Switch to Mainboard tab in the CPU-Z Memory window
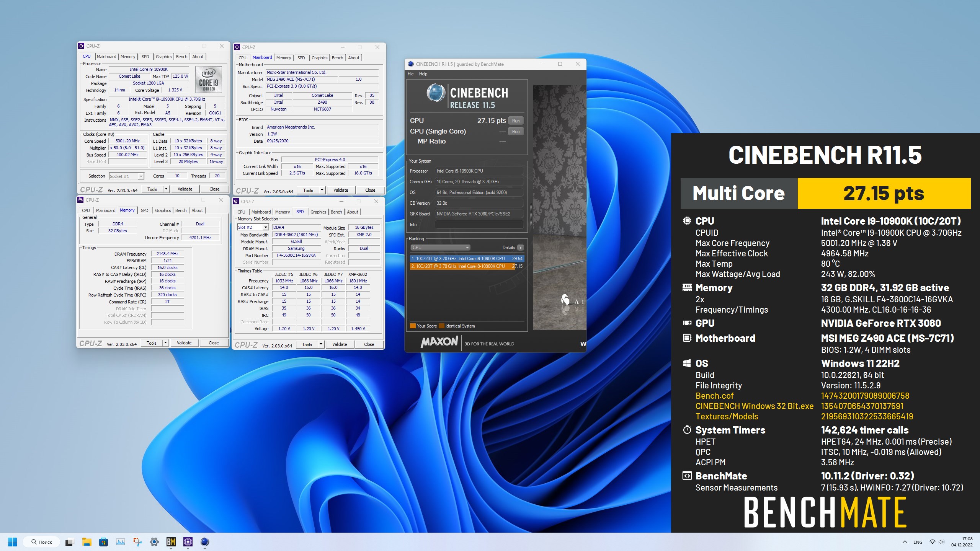 [x=105, y=210]
